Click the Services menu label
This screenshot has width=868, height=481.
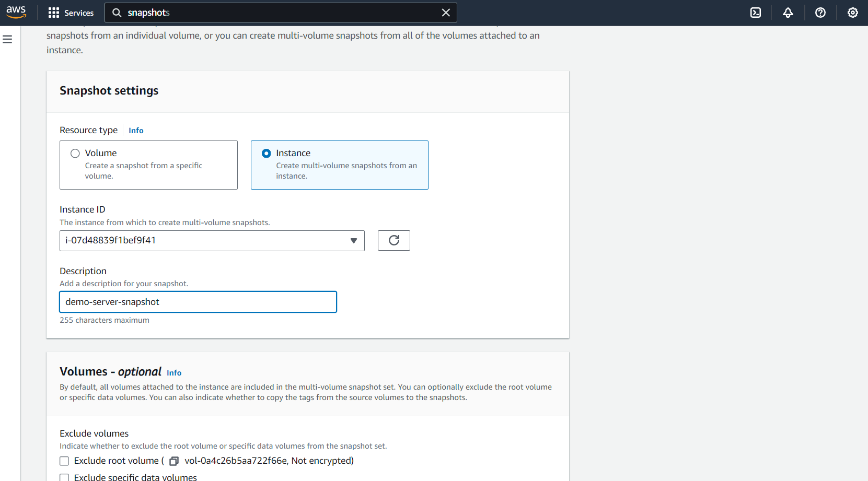[x=79, y=13]
